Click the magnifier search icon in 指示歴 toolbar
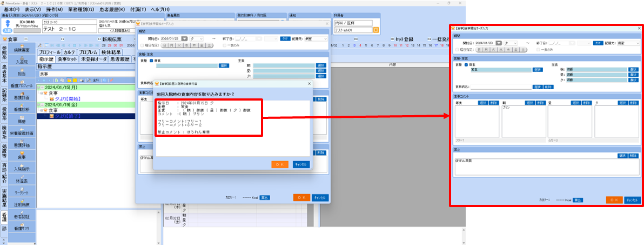This screenshot has width=644, height=246. point(104,81)
